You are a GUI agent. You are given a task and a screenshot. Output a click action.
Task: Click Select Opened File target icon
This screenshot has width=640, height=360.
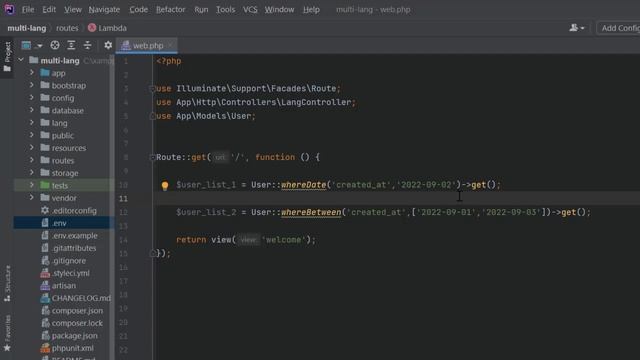pos(55,45)
